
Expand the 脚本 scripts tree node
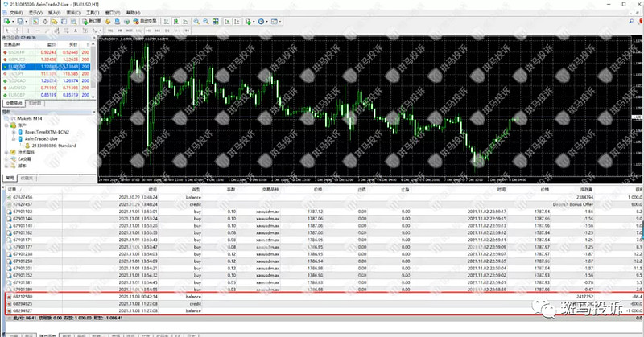coord(6,166)
